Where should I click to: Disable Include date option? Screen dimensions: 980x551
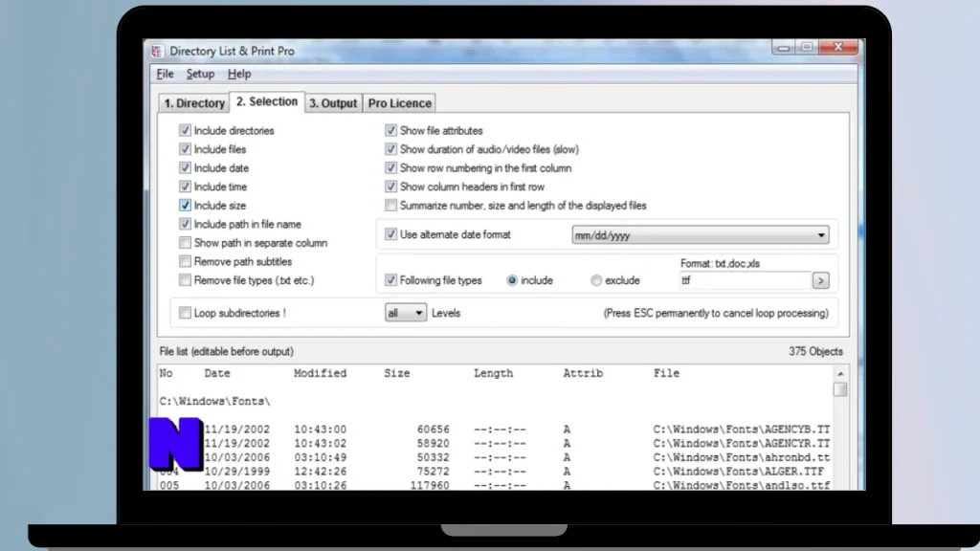pyautogui.click(x=185, y=167)
